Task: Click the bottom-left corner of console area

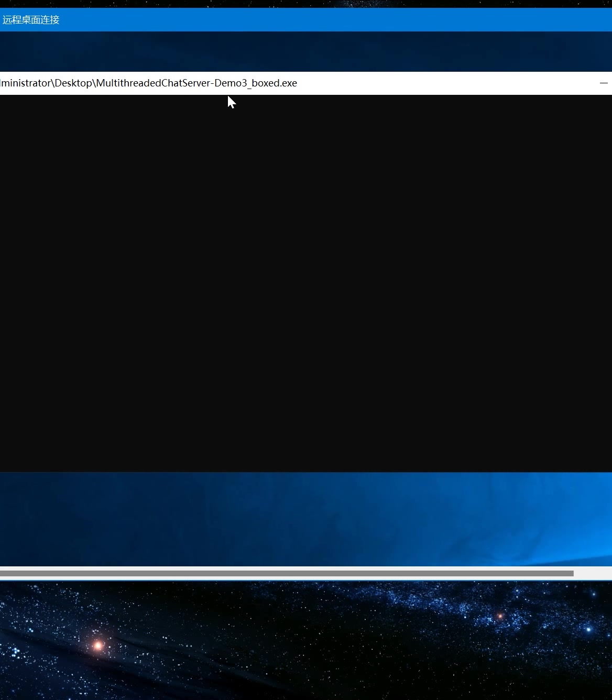Action: (4, 467)
